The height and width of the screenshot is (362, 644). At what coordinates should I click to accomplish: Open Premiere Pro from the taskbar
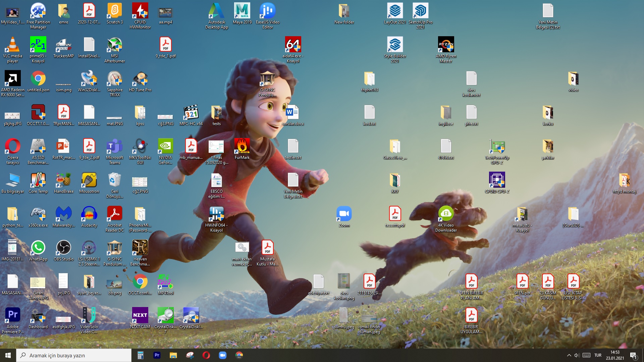tap(157, 355)
